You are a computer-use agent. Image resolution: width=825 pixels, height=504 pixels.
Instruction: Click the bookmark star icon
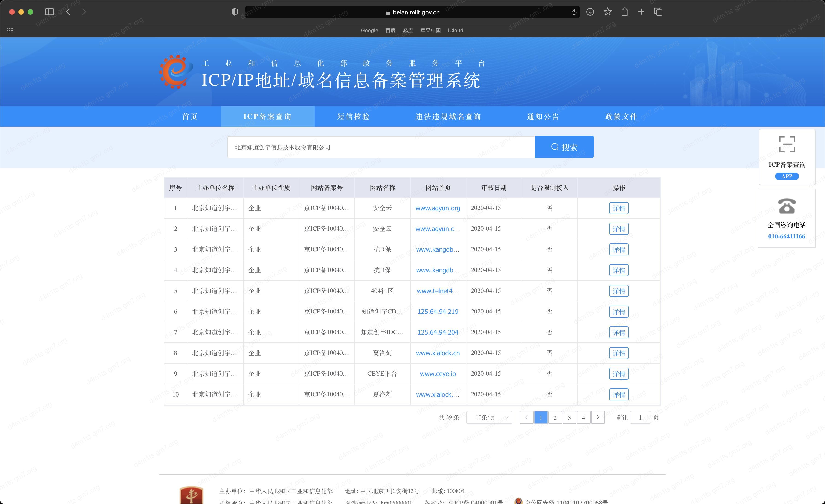(x=607, y=12)
